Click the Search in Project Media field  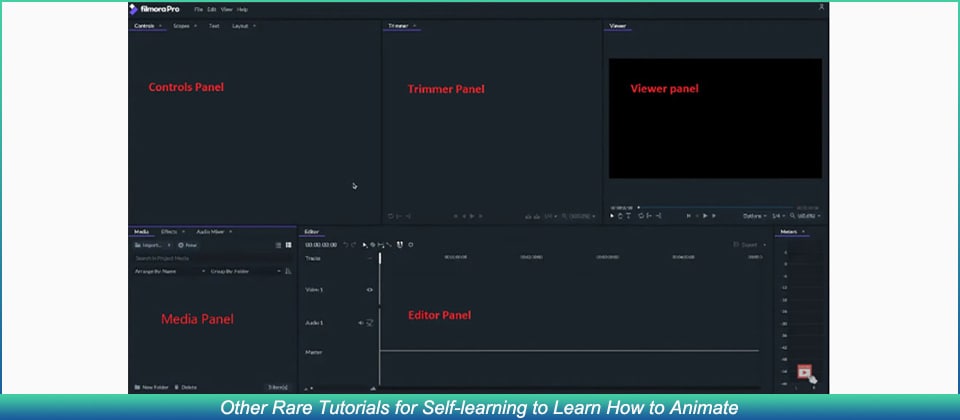(212, 258)
